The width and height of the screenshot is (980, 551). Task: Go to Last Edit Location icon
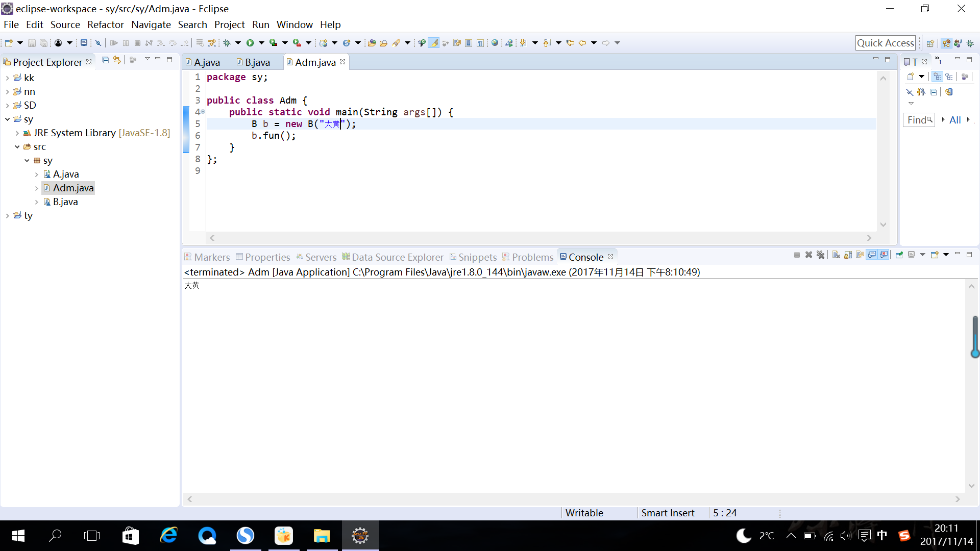coord(570,43)
